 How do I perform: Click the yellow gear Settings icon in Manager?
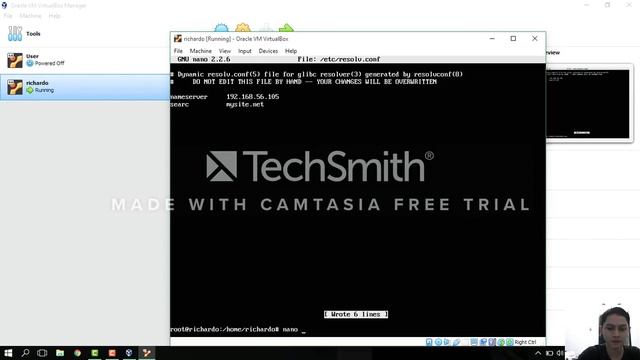(242, 28)
